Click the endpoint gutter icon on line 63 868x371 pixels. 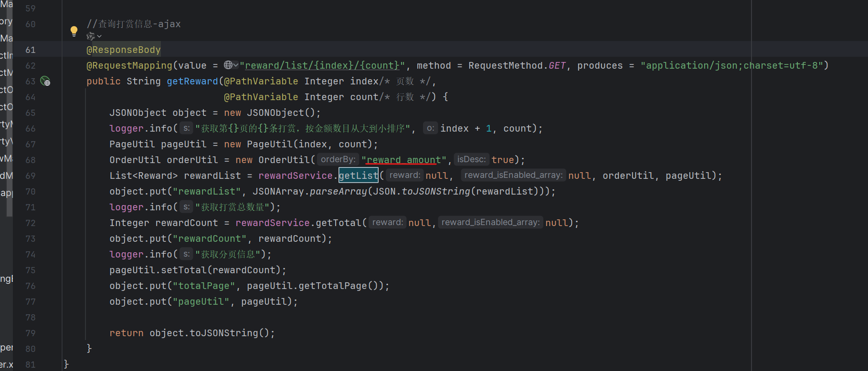pyautogui.click(x=45, y=81)
